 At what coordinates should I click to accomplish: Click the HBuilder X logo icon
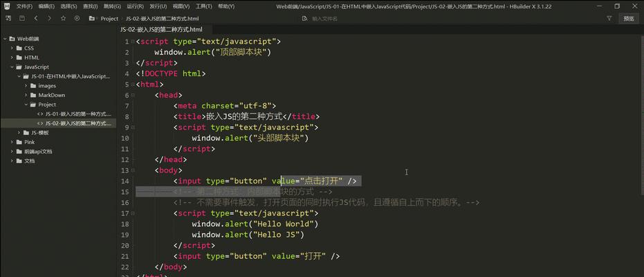click(x=8, y=6)
